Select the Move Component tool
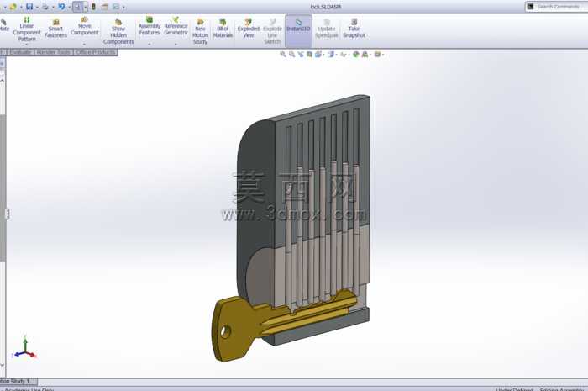Image resolution: width=588 pixels, height=391 pixels. (84, 26)
